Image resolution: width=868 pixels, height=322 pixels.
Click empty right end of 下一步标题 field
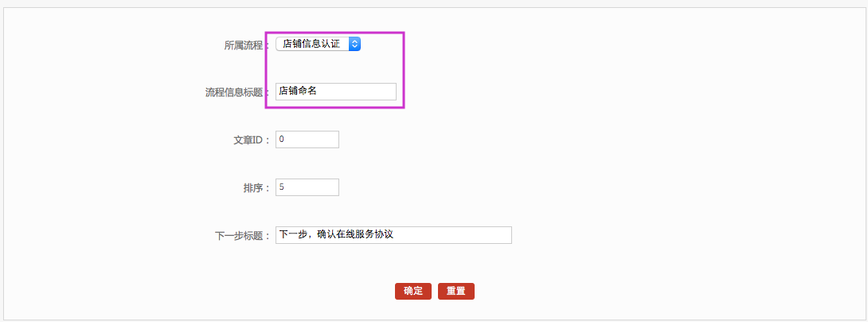click(478, 235)
